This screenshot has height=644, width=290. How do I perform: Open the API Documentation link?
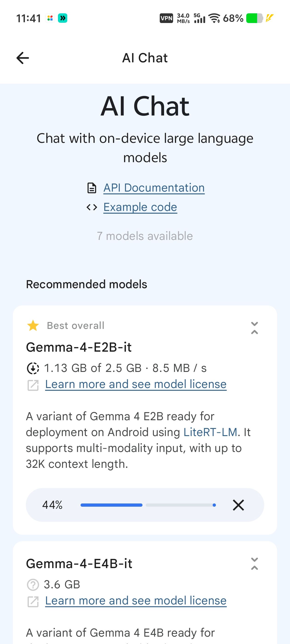click(154, 188)
